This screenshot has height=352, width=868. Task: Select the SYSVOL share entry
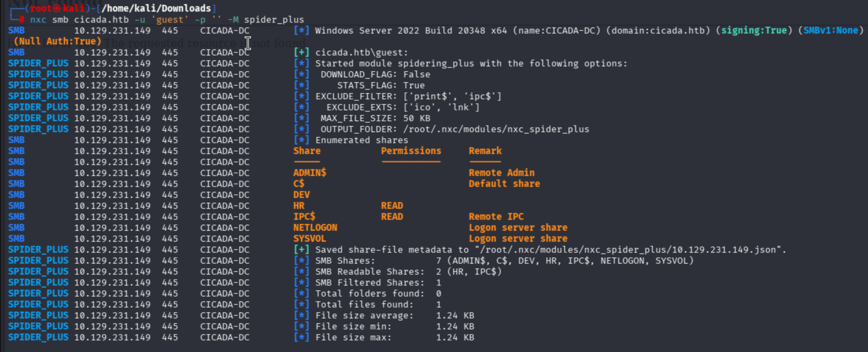[x=310, y=239]
